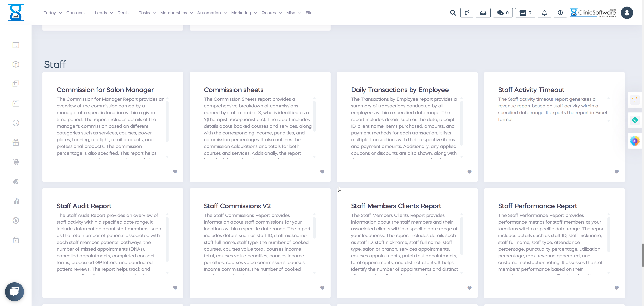
Task: Click the gift vouchers icon in sidebar
Action: (x=16, y=142)
